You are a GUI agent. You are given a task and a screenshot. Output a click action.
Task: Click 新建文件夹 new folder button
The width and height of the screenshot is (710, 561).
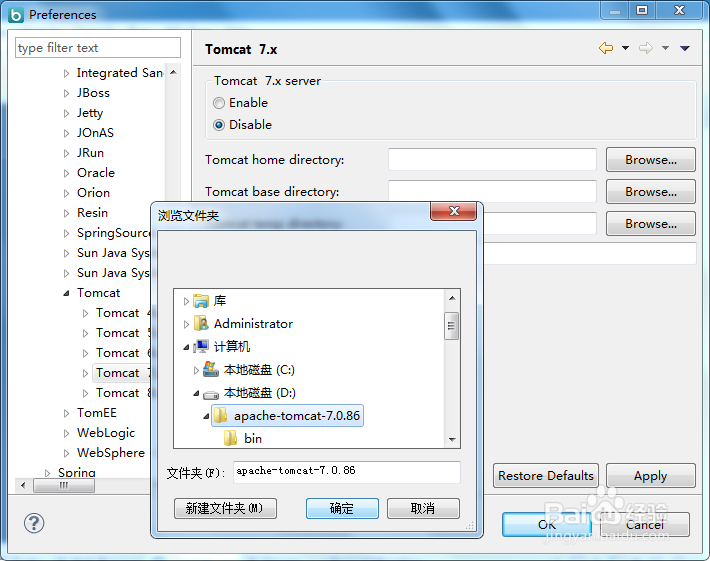[x=225, y=508]
